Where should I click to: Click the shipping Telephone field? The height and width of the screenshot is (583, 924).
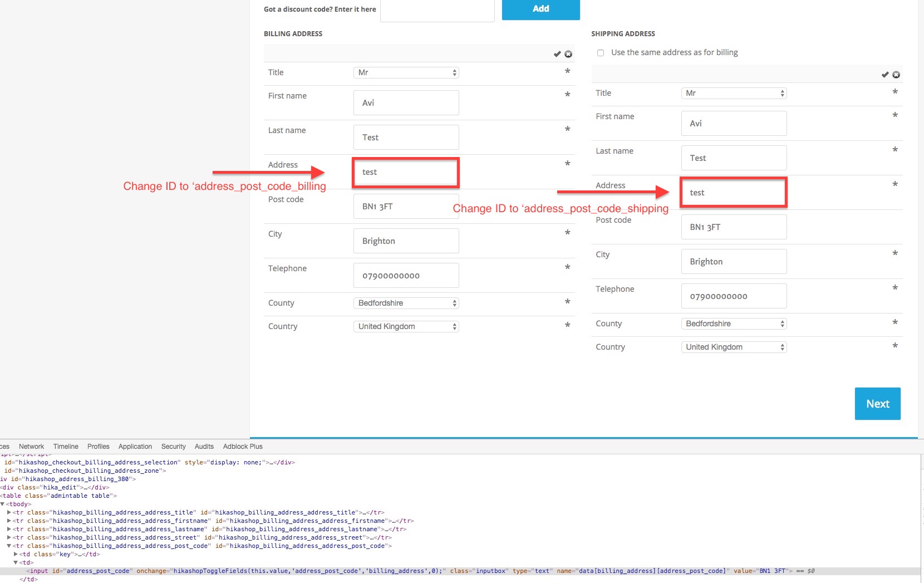pyautogui.click(x=734, y=296)
